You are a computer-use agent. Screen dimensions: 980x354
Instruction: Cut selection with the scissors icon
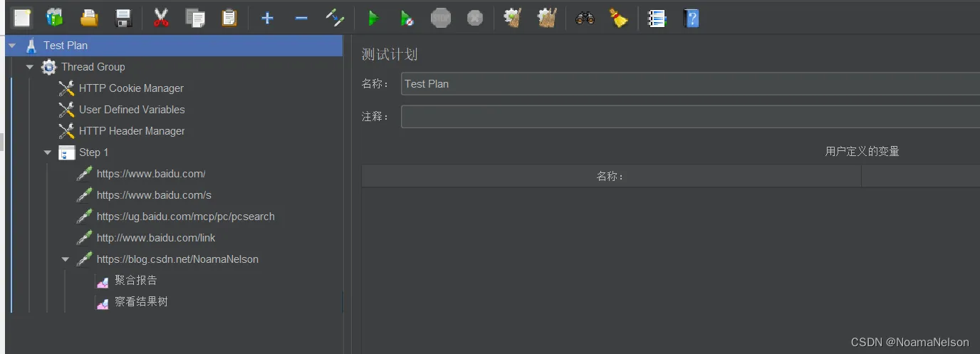click(x=161, y=18)
